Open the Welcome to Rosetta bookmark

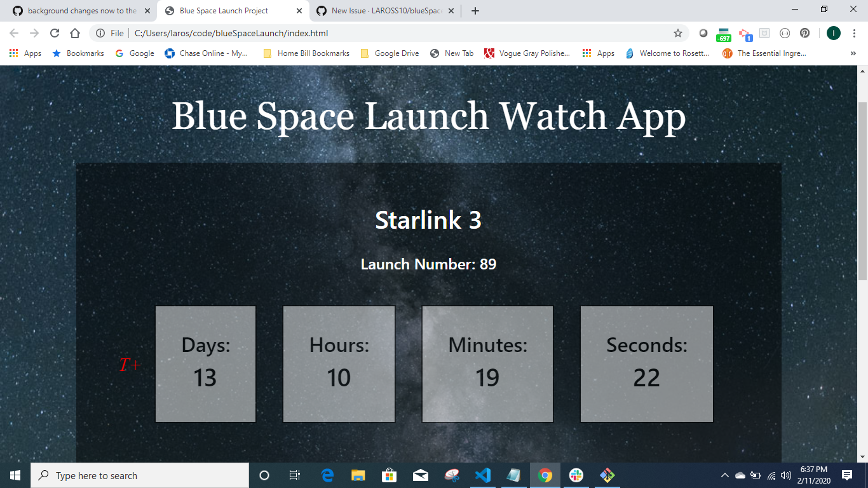(x=668, y=53)
